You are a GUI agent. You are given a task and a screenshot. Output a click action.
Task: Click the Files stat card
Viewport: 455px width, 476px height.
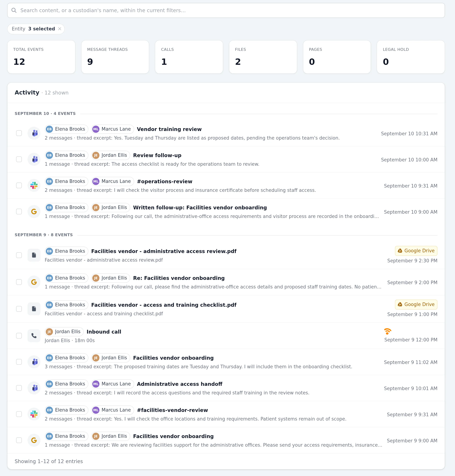click(263, 57)
